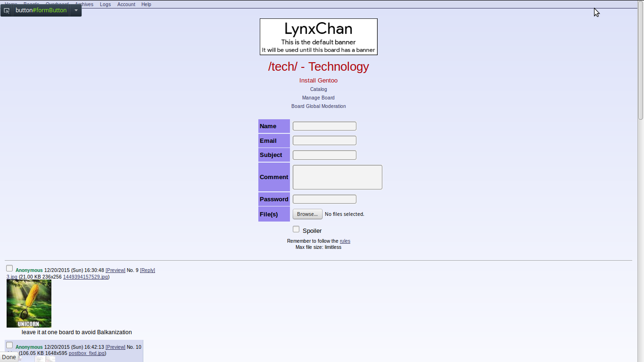
Task: Focus the Email input field
Action: [324, 140]
